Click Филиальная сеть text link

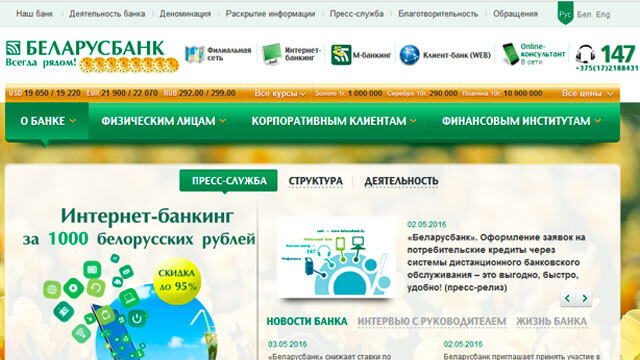click(229, 54)
